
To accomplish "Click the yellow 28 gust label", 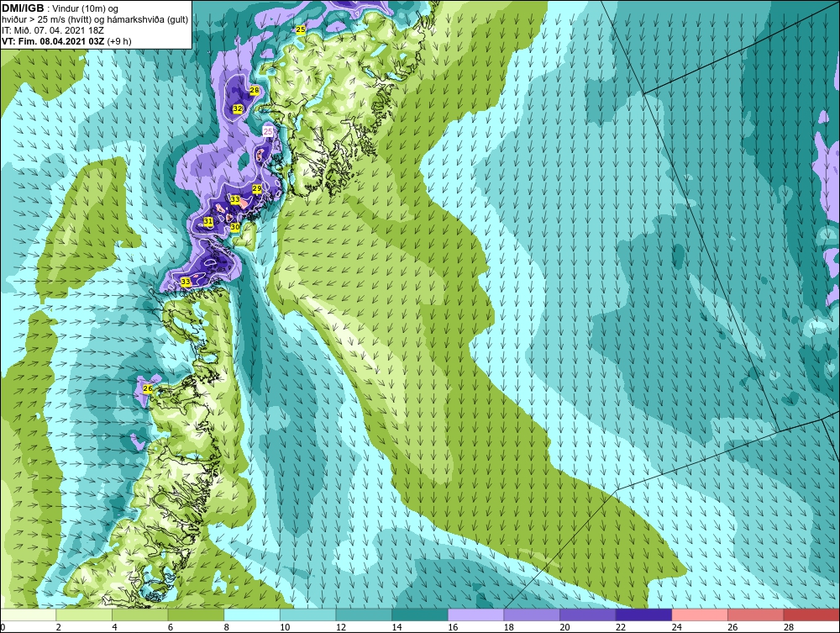I will (255, 91).
